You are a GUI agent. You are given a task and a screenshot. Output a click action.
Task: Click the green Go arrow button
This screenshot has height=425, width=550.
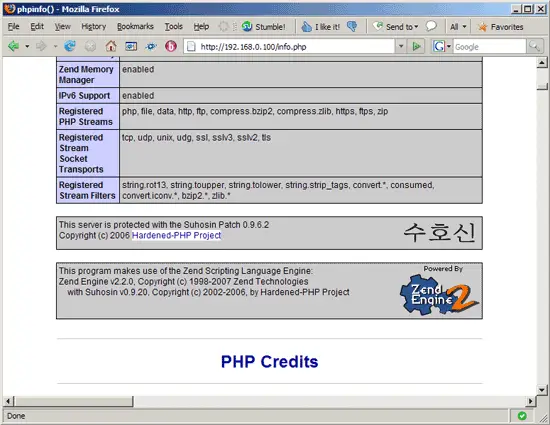pyautogui.click(x=416, y=46)
